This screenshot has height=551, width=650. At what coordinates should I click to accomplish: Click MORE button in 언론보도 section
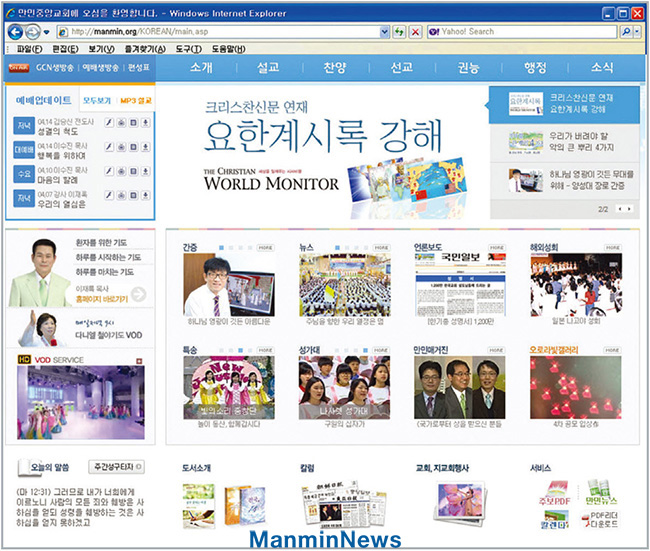497,248
